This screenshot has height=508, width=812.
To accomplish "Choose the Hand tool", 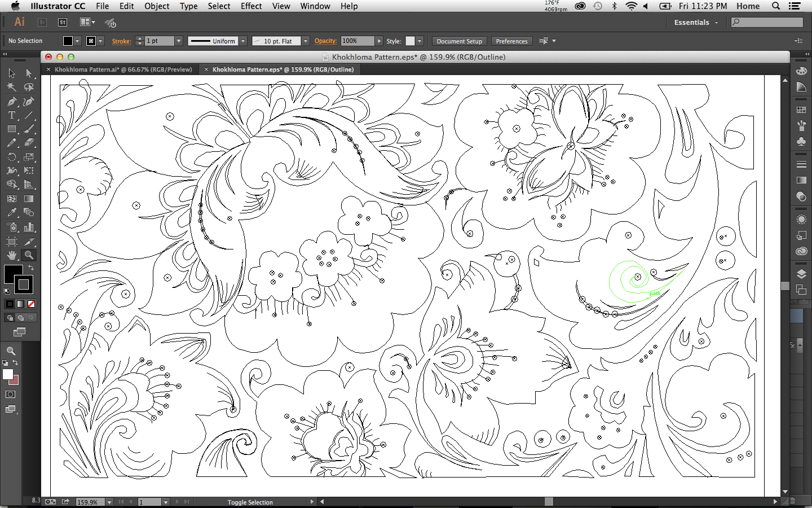I will click(11, 255).
